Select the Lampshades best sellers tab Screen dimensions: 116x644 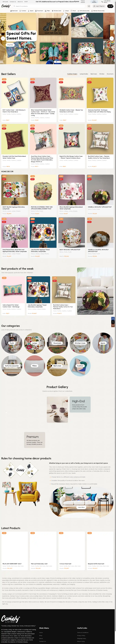[84, 74]
